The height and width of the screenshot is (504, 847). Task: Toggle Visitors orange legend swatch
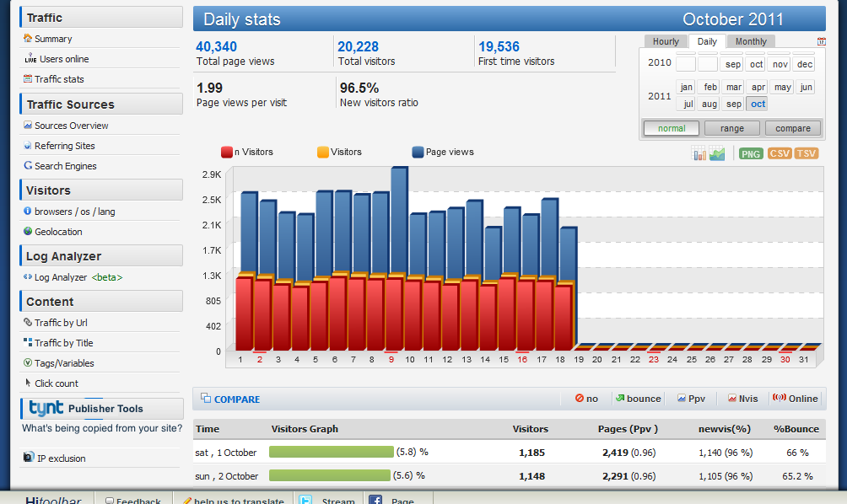pos(323,153)
